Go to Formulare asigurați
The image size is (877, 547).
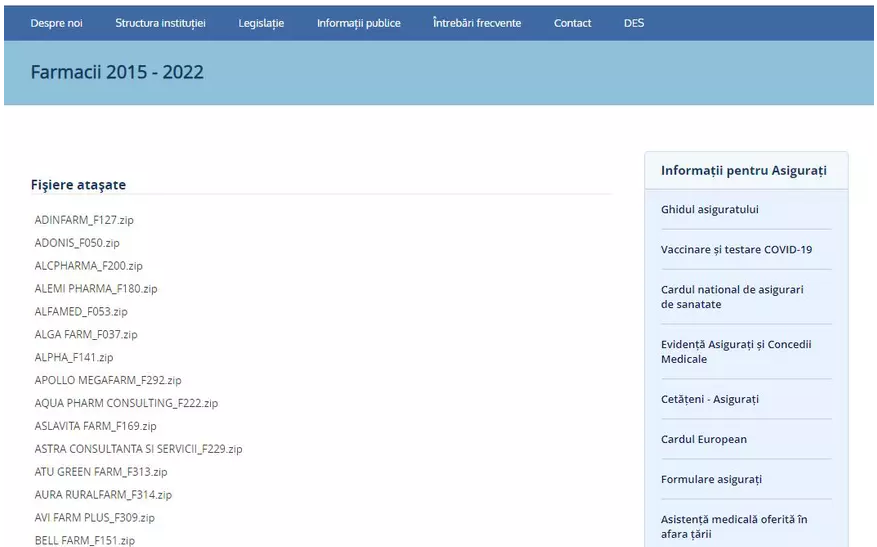tap(711, 479)
